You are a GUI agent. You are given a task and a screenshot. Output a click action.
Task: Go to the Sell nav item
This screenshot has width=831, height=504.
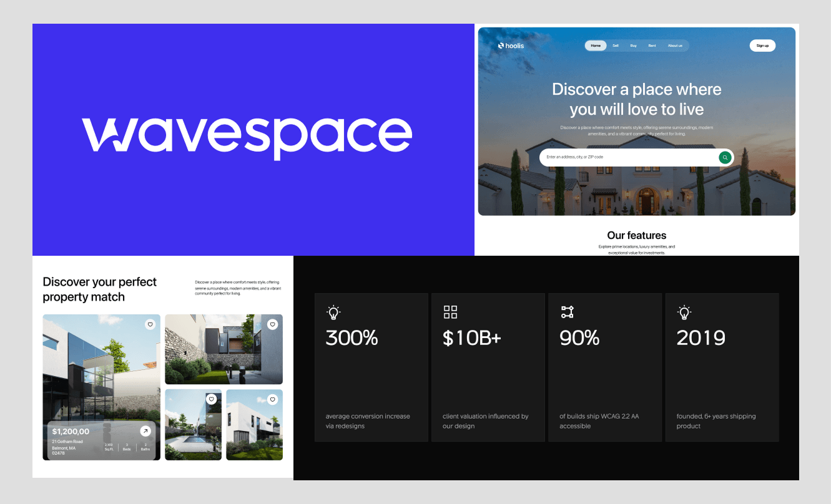(x=616, y=46)
